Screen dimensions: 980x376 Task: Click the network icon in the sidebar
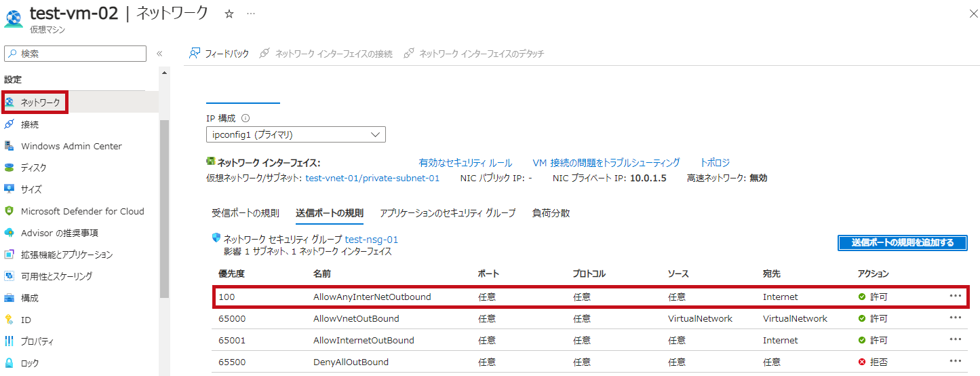click(10, 102)
